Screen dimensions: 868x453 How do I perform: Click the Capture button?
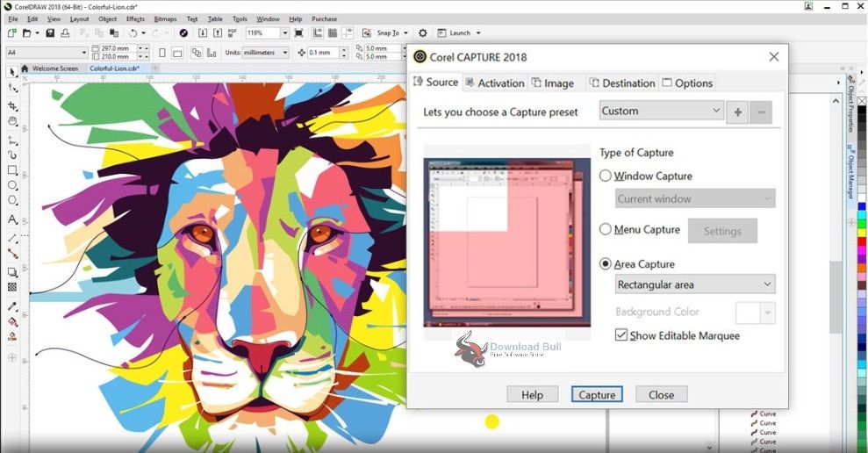click(597, 395)
